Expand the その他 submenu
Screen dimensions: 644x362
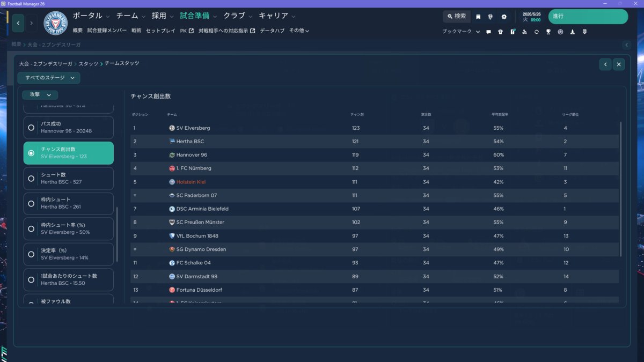pyautogui.click(x=299, y=31)
